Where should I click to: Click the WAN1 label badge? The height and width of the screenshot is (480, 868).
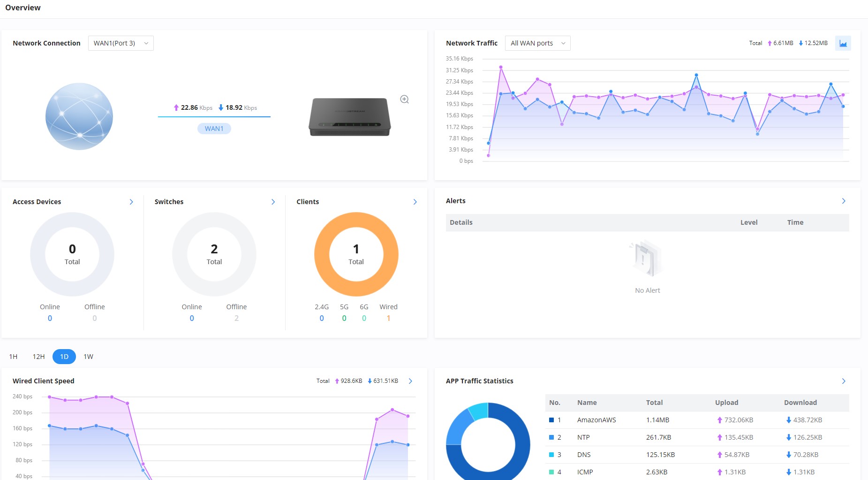click(x=214, y=129)
